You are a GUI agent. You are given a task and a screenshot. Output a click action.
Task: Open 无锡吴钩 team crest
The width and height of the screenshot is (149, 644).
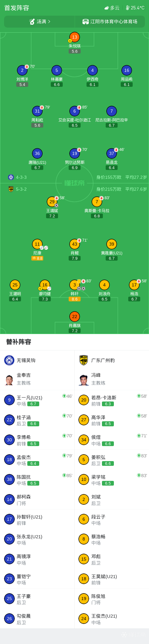click(x=9, y=360)
